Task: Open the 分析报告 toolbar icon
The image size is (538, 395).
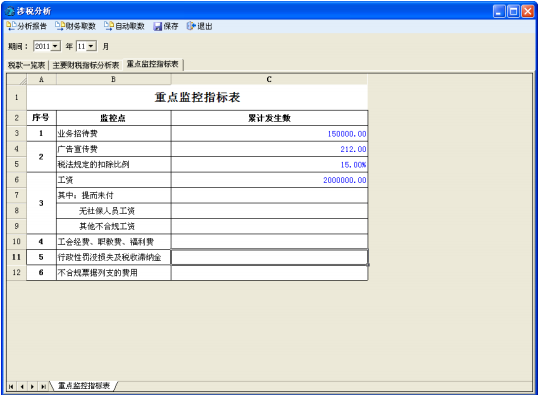Action: point(11,26)
